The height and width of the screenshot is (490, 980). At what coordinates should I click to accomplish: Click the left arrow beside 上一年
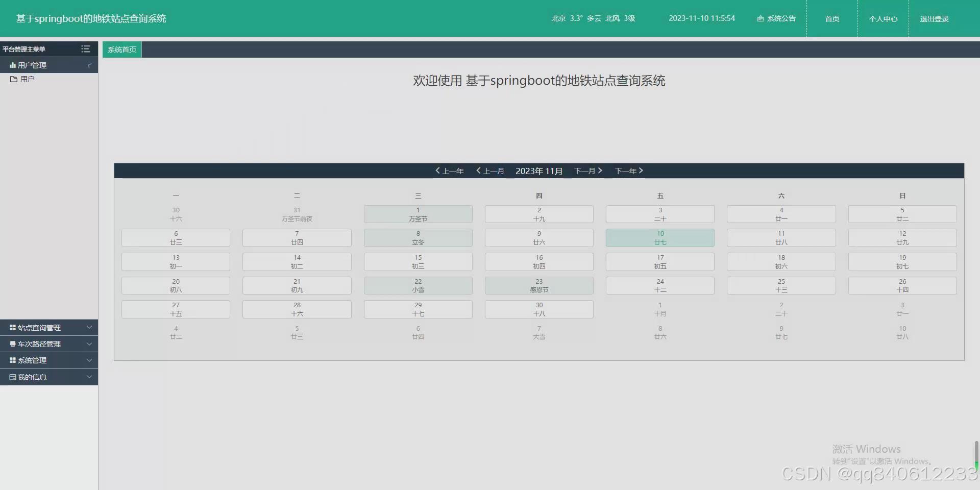(x=437, y=170)
